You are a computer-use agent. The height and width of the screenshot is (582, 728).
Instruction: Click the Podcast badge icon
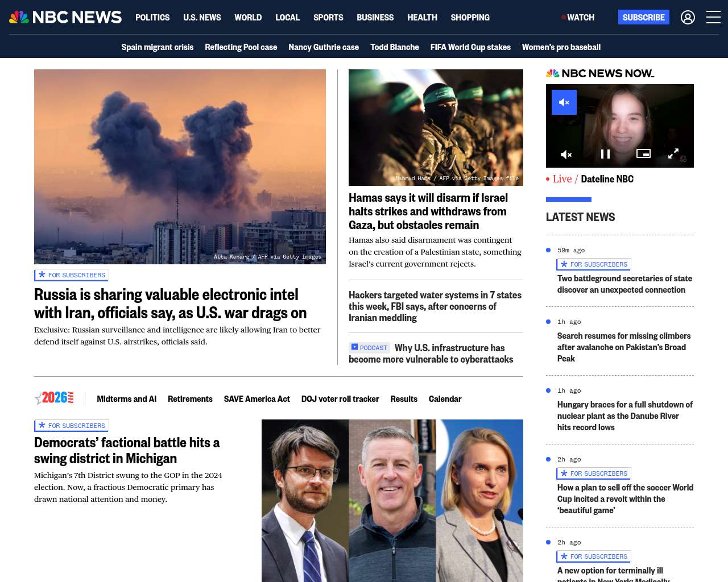pos(370,347)
